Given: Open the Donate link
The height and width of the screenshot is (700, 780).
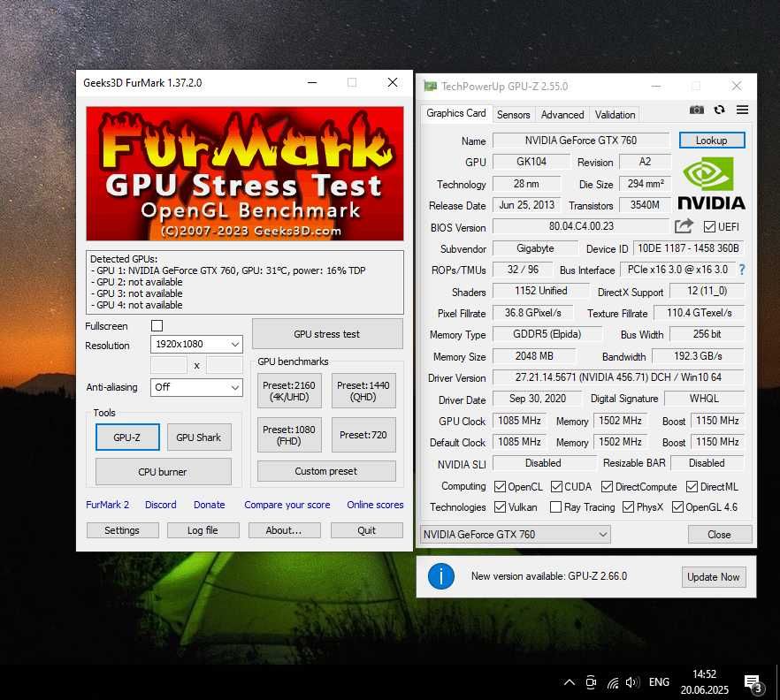Looking at the screenshot, I should tap(210, 505).
